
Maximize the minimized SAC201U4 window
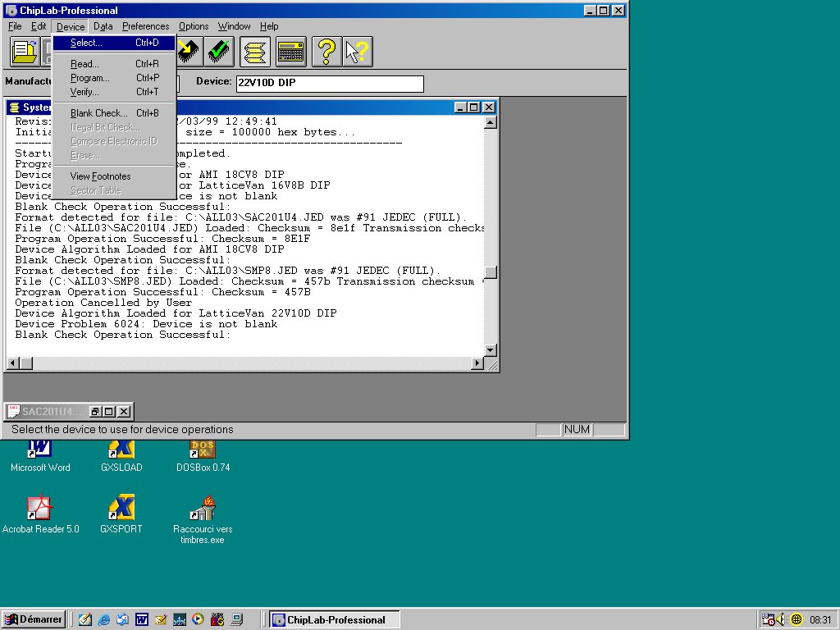(x=109, y=412)
